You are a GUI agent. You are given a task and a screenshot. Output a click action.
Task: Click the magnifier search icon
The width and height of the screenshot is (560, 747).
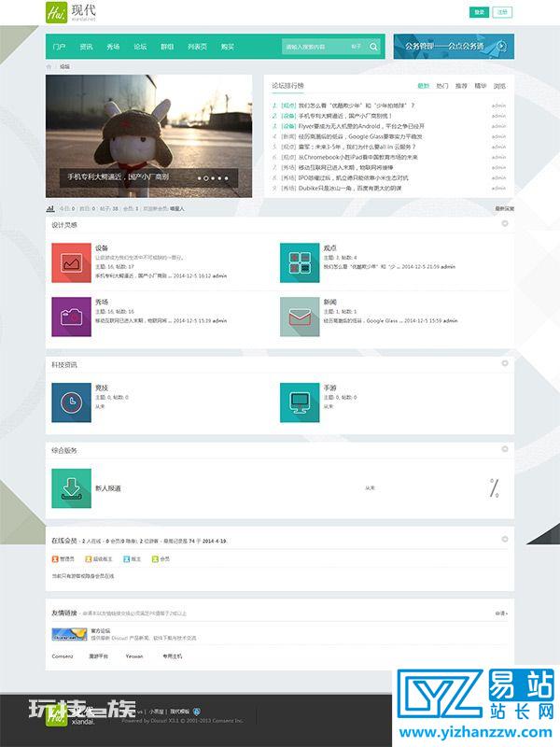click(x=374, y=47)
